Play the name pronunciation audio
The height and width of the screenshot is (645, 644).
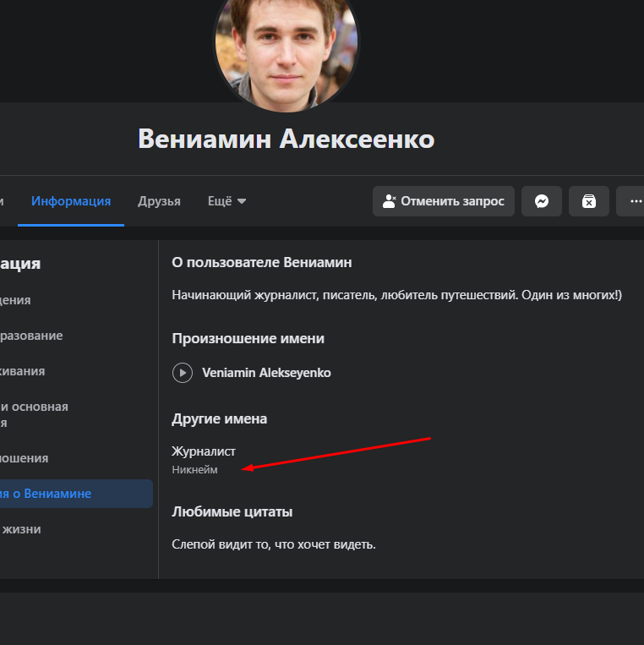click(x=183, y=373)
